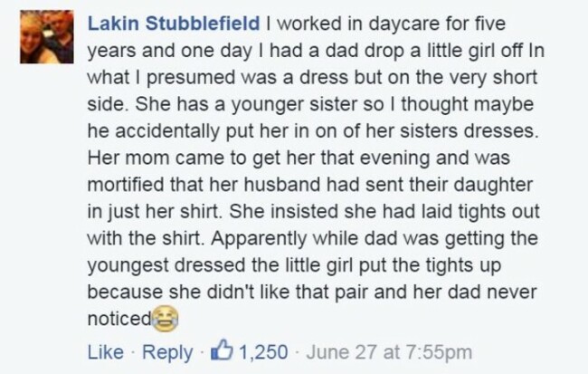This screenshot has width=588, height=374.
Task: Click the word "noticed" before the emoji
Action: point(119,320)
